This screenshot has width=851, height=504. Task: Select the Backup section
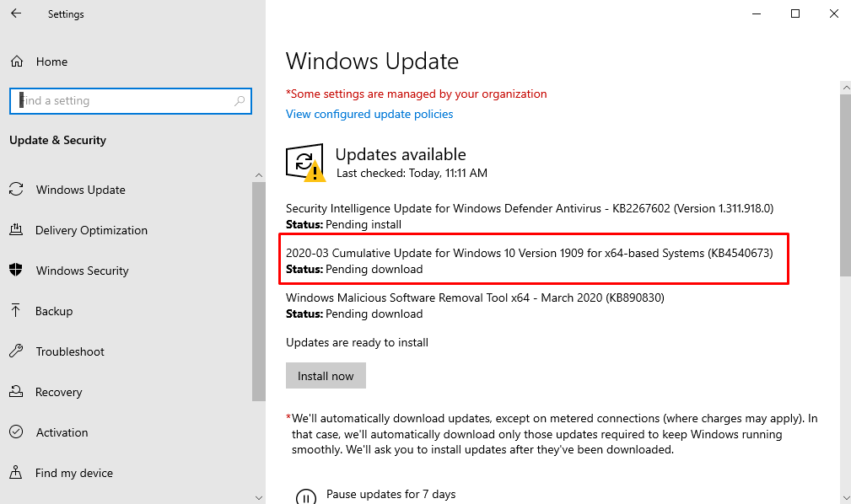56,311
